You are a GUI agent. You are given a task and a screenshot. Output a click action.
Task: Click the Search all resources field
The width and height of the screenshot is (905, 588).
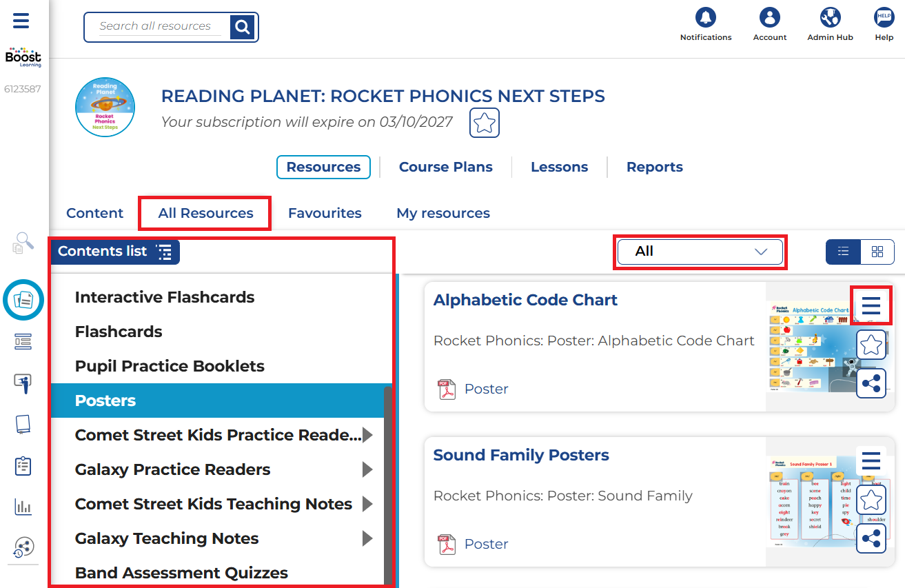point(156,26)
